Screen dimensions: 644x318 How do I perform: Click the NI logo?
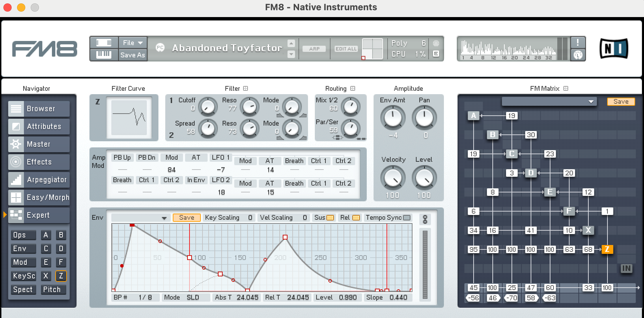coord(614,48)
